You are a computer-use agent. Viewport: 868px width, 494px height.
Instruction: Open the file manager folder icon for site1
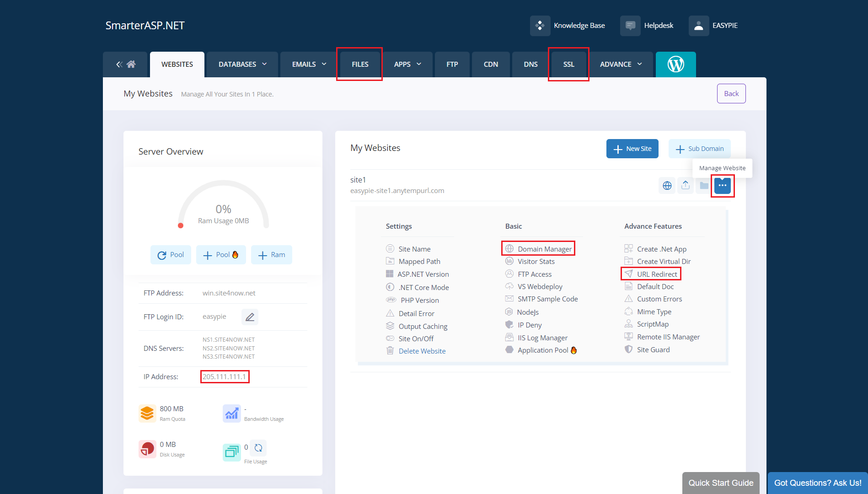(x=704, y=185)
